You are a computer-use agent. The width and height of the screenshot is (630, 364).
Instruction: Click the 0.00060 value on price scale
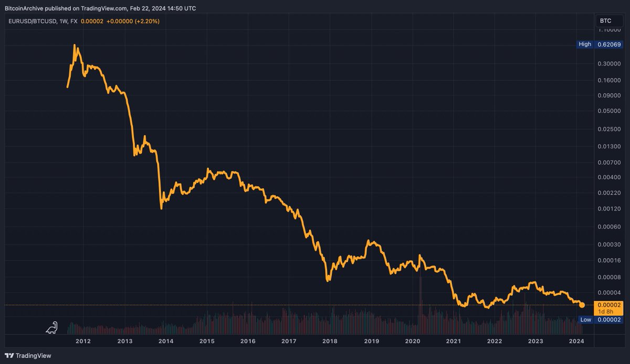[609, 227]
